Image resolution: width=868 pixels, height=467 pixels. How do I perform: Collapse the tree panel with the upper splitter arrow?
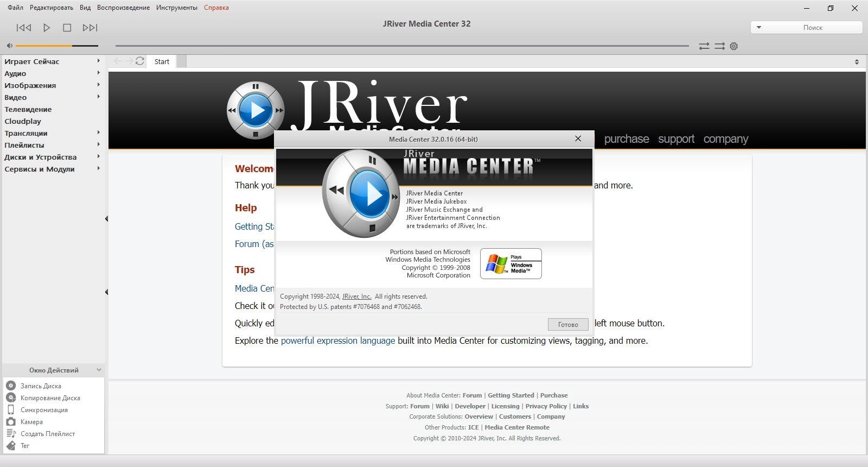click(106, 219)
